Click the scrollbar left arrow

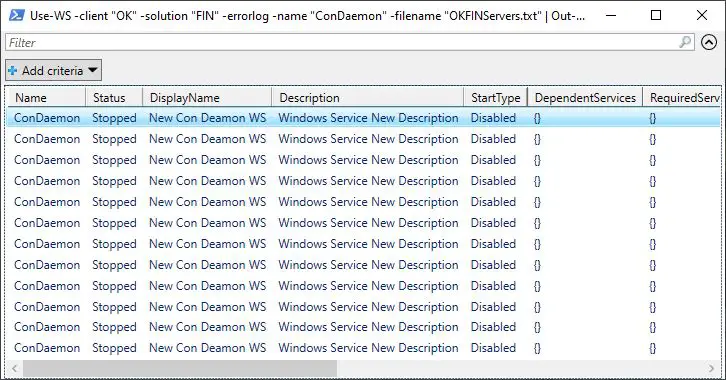click(14, 368)
